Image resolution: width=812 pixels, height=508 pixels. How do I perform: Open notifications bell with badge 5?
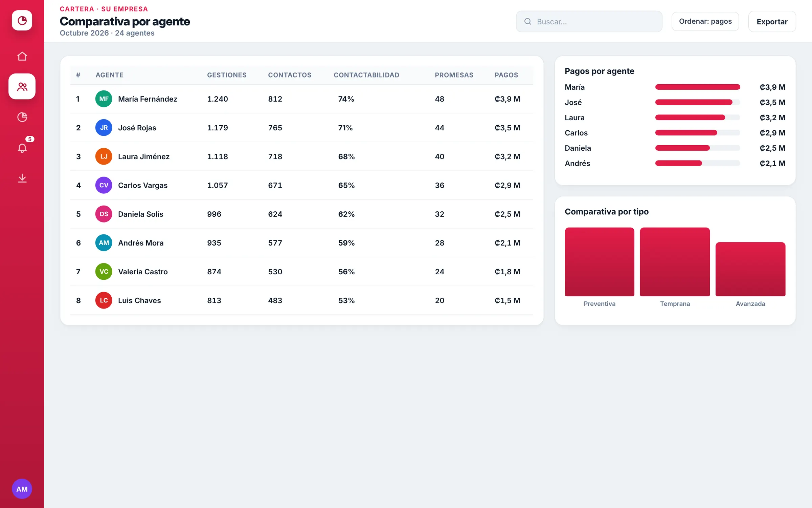(22, 148)
